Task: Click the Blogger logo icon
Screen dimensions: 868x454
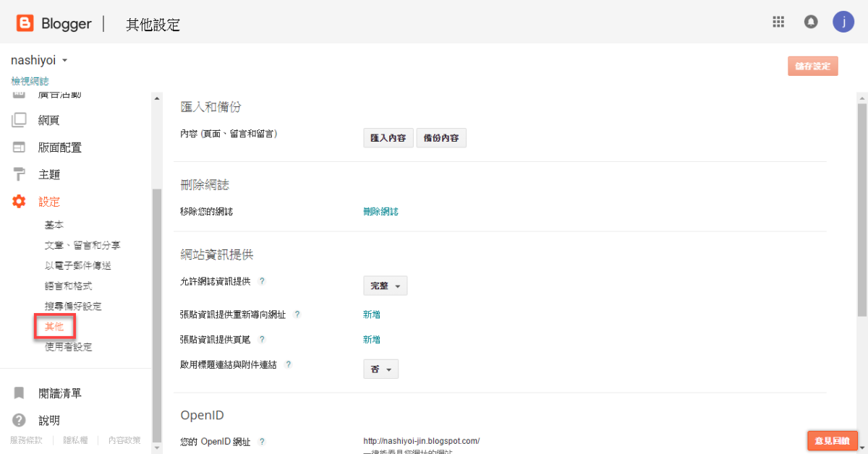Action: pos(25,23)
